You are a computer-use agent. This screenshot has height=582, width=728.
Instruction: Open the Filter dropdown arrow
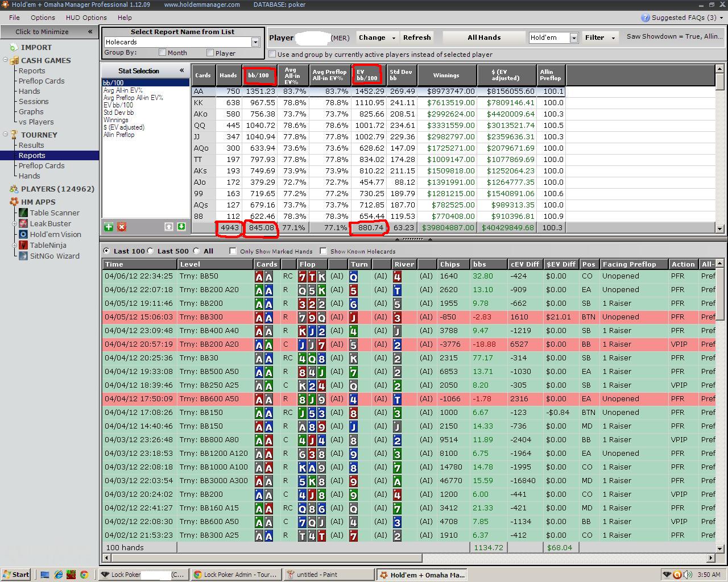[x=613, y=38]
